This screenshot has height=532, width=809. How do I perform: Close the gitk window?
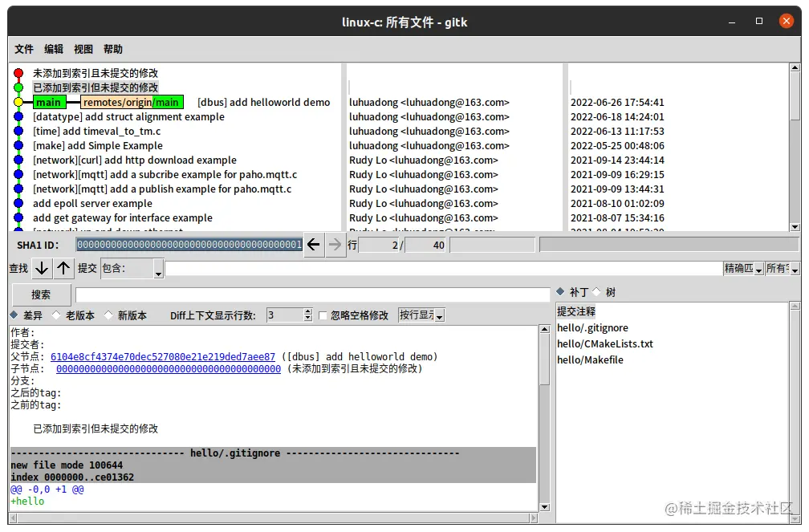tap(787, 21)
